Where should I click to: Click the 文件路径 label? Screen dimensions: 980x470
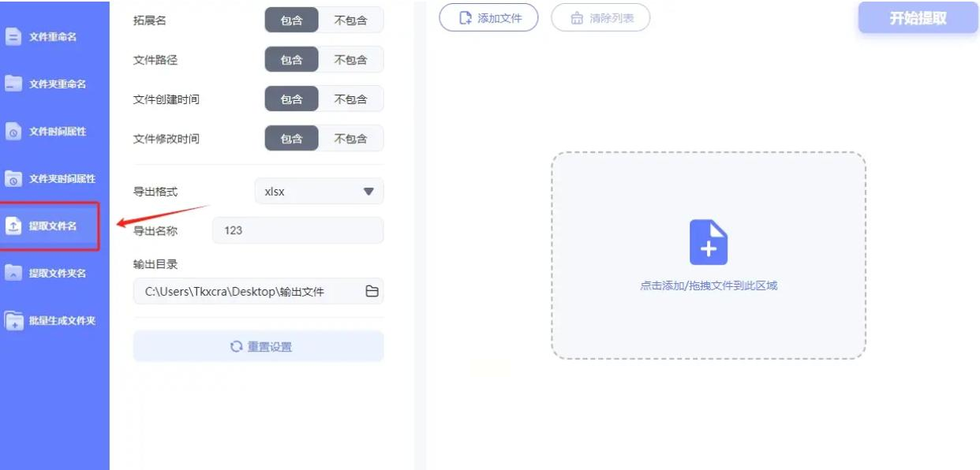155,59
